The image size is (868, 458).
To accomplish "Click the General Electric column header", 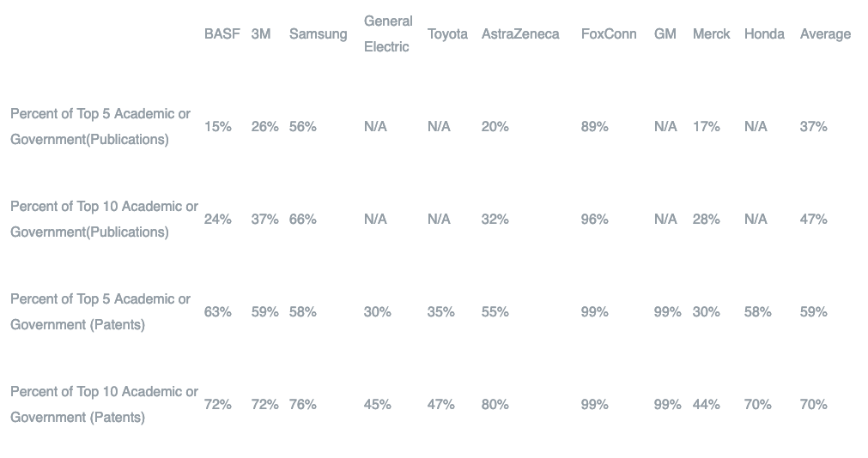I will (x=388, y=33).
